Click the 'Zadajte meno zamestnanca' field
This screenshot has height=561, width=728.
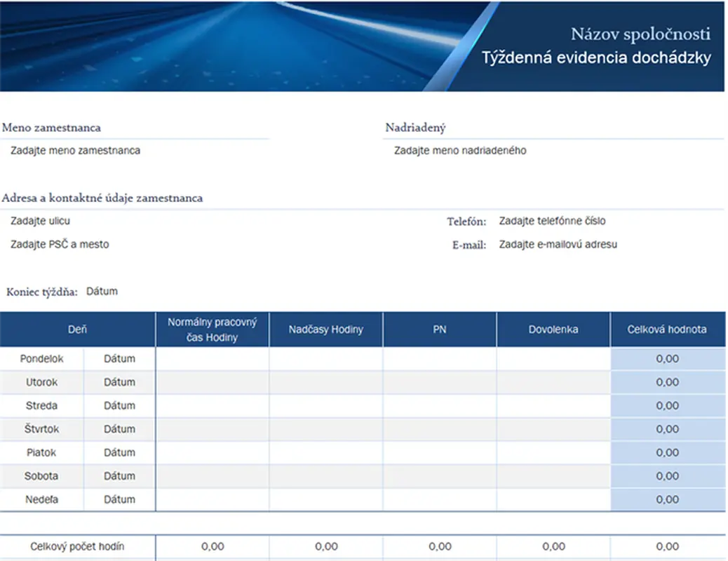click(x=75, y=151)
